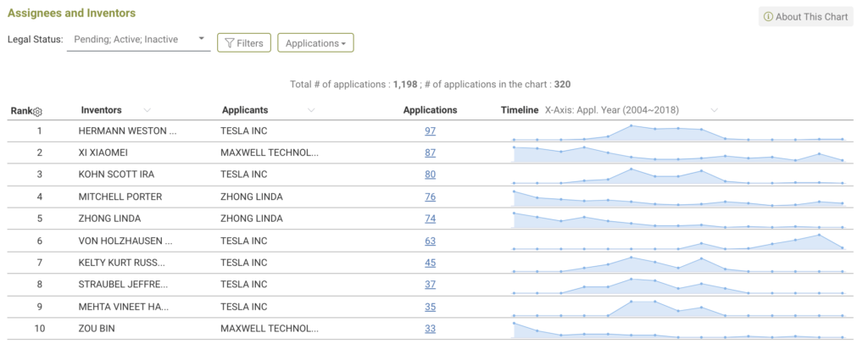The height and width of the screenshot is (355, 868).
Task: Select inventor MEHTA VINEET HA...
Action: pyautogui.click(x=124, y=307)
